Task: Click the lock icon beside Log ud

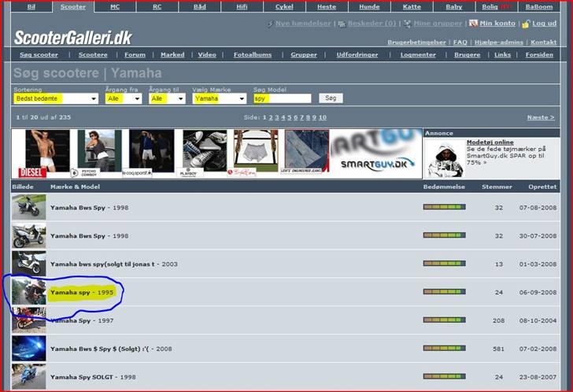Action: 527,24
